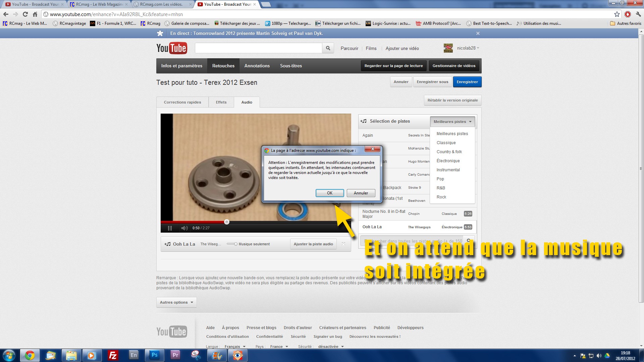Screen dimensions: 644x362
Task: Click Ajuster la piste audio
Action: tap(313, 244)
